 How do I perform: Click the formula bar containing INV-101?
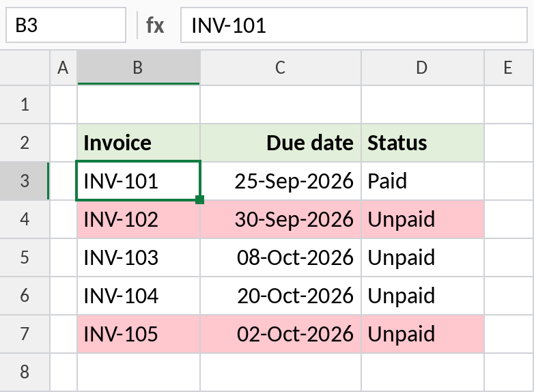click(x=354, y=25)
